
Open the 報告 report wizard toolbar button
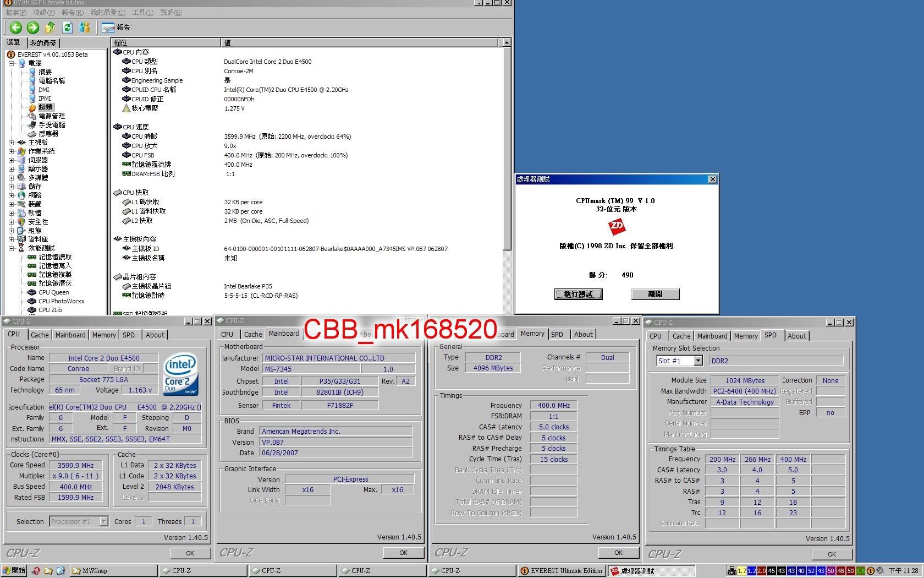pos(116,27)
